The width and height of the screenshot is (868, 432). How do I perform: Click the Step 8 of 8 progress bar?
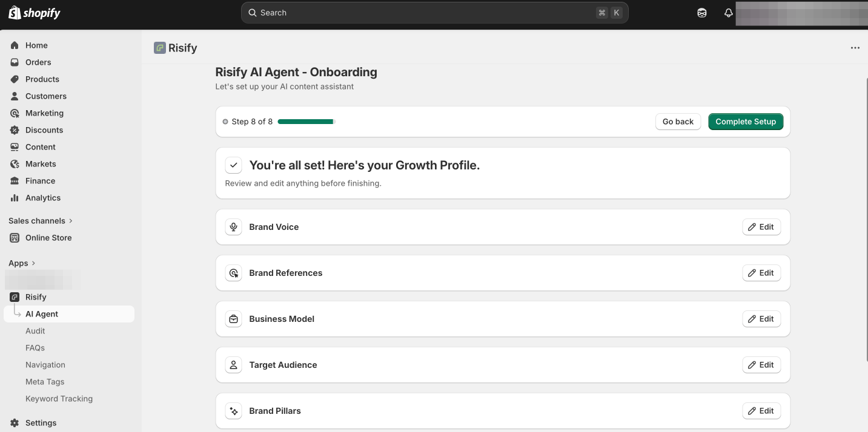tap(306, 122)
